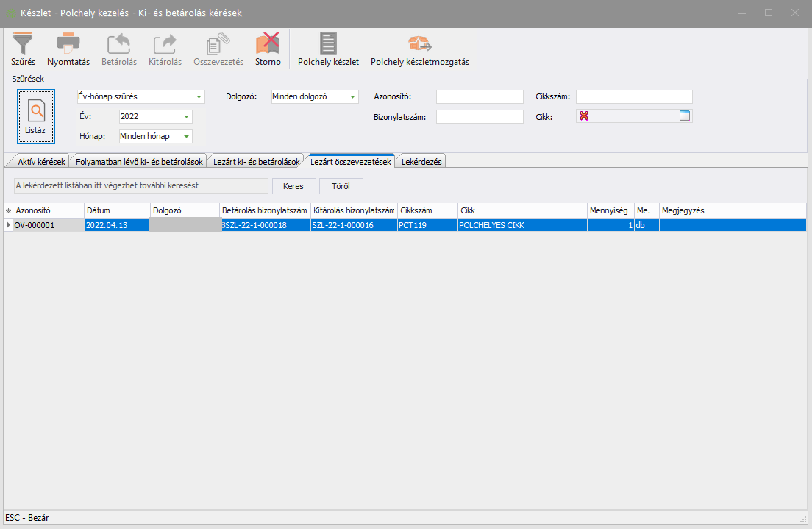
Task: Switch to the Aktív kérések tab
Action: tap(41, 162)
